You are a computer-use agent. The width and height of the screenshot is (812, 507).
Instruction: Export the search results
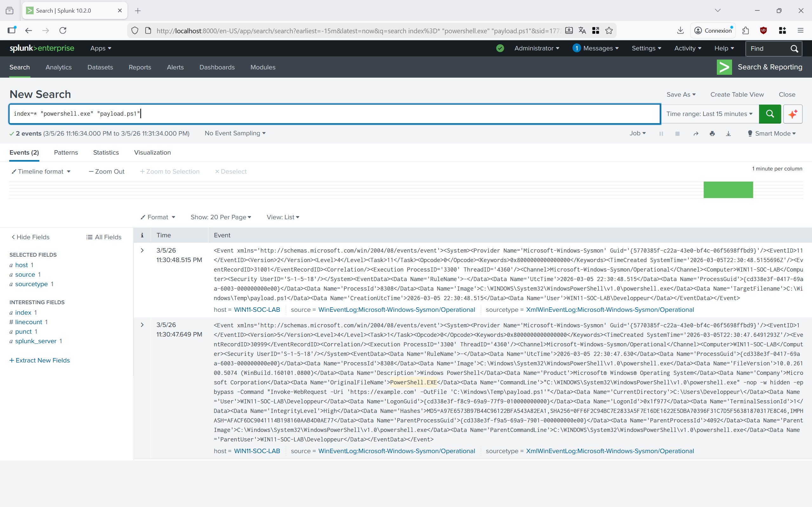coord(728,133)
